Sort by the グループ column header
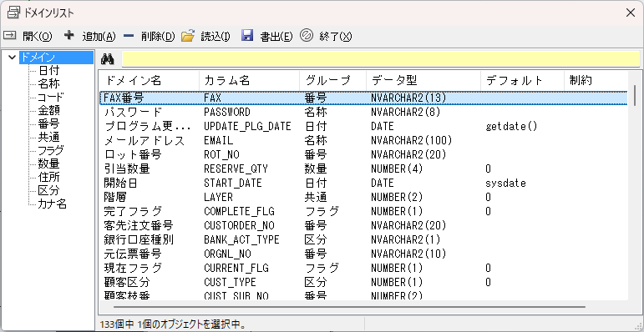Screen dimensions: 644x332 click(333, 81)
